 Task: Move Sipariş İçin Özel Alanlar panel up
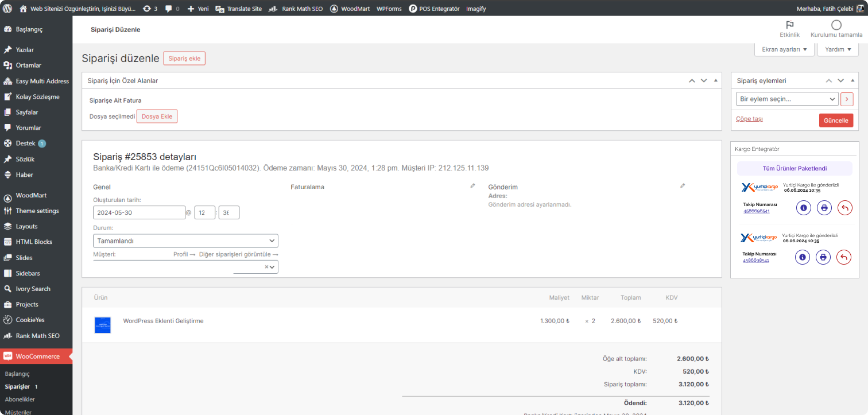tap(692, 81)
